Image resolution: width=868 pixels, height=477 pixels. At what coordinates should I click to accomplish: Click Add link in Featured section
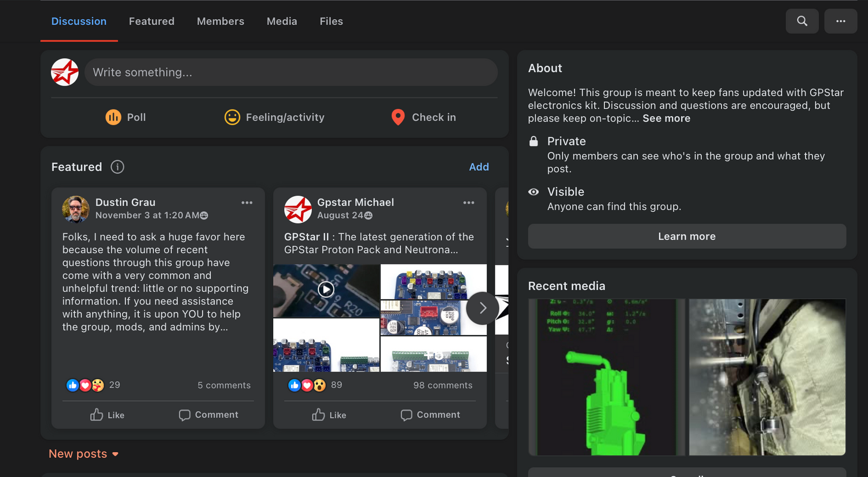point(479,167)
